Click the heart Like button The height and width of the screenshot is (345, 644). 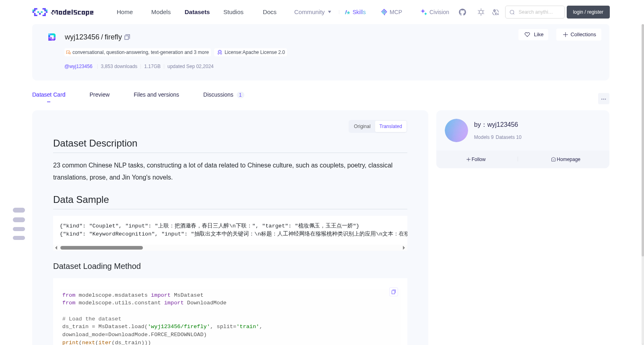point(533,35)
